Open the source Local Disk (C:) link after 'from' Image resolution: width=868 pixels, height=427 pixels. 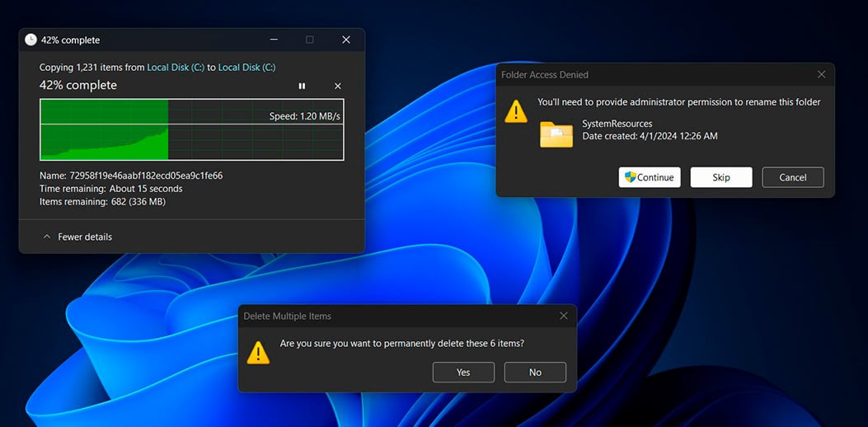[x=176, y=68]
